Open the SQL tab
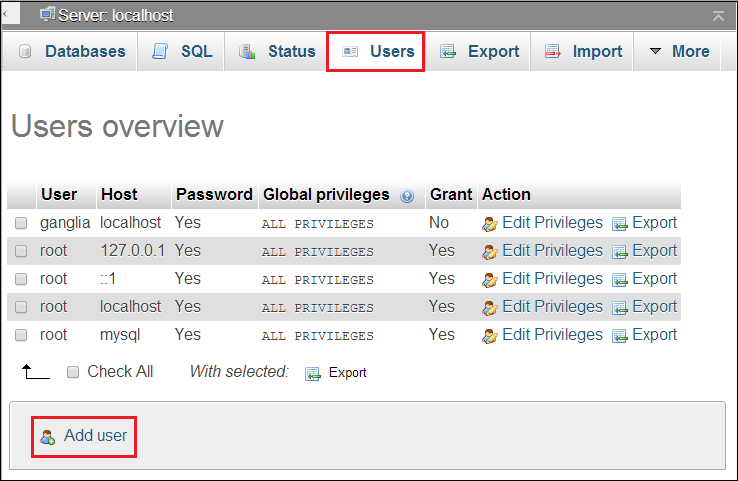This screenshot has width=738, height=481. [x=183, y=51]
